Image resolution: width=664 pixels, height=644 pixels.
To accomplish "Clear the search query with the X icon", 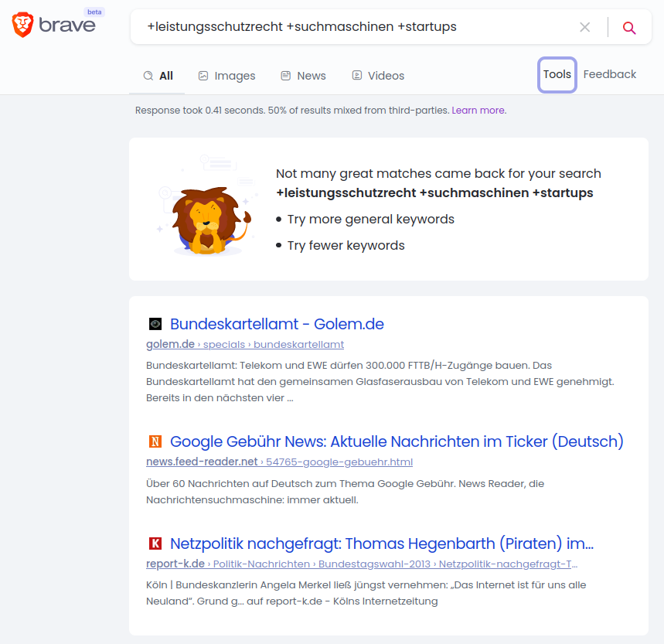I will point(585,27).
